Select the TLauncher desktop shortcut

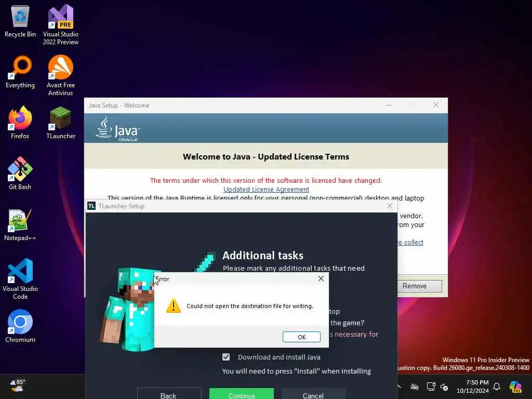click(x=61, y=123)
